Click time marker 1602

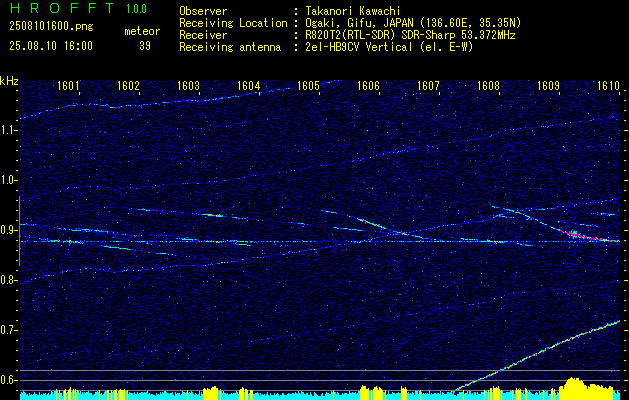tap(128, 85)
